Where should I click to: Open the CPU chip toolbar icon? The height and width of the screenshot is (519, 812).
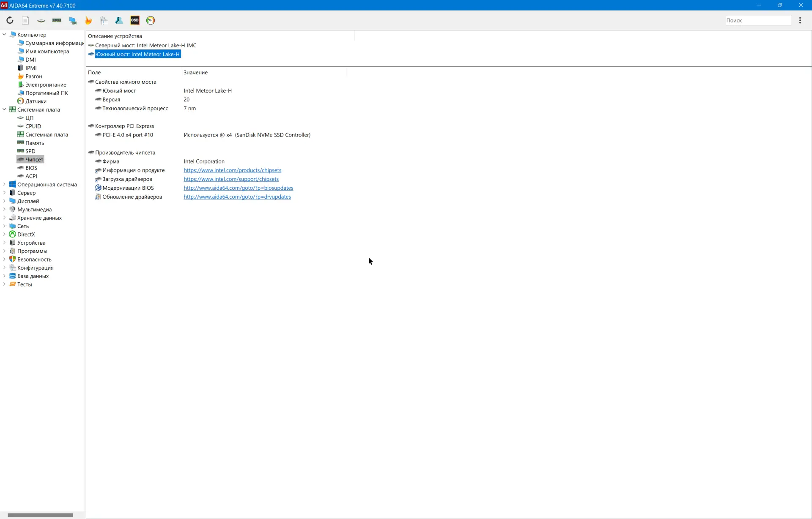41,20
